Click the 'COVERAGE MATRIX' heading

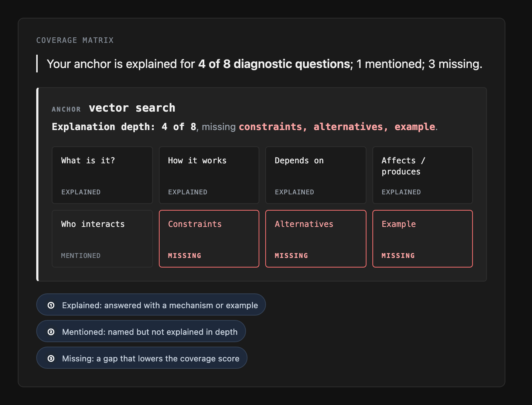pos(75,40)
